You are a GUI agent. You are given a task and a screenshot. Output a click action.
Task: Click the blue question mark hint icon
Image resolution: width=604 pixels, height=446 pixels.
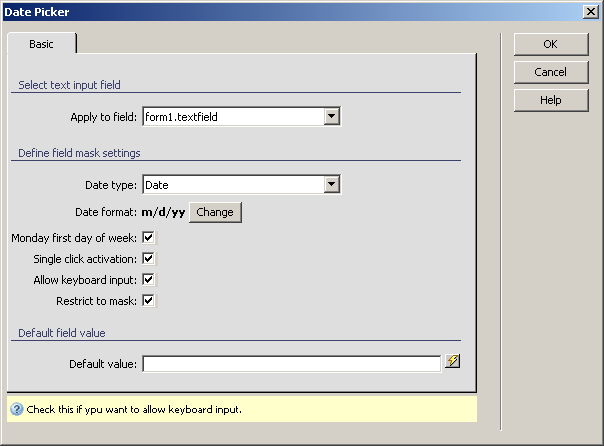click(x=16, y=410)
